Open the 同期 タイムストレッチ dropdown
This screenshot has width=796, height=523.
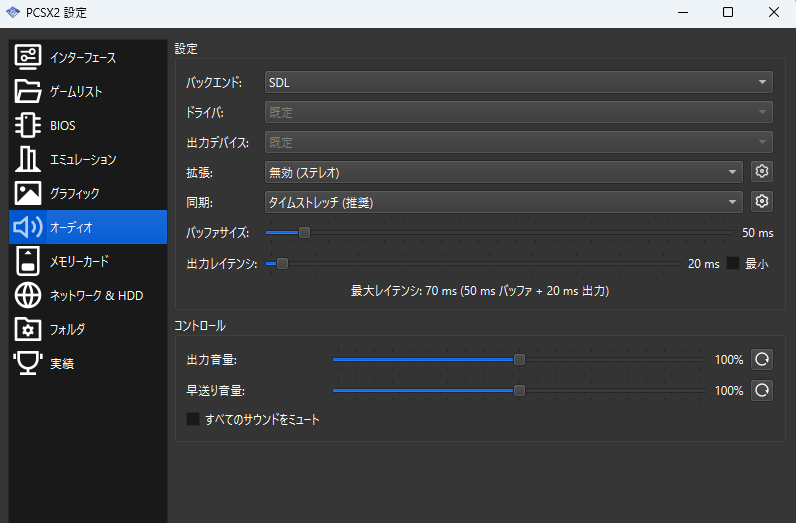coord(503,202)
